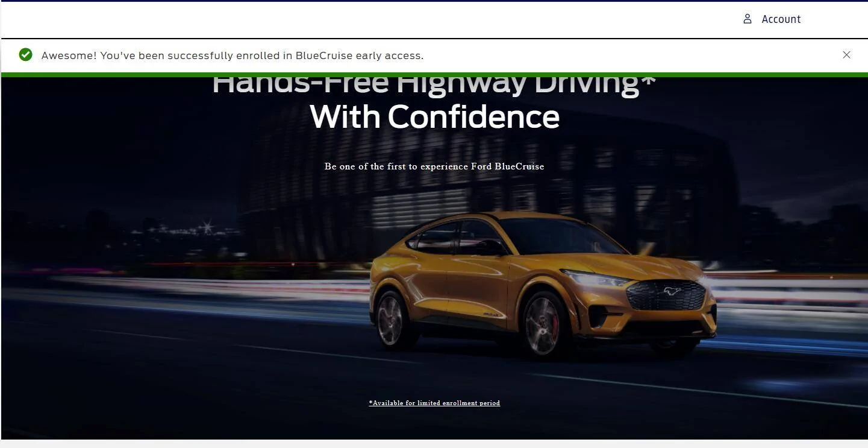Viewport: 868px width, 448px height.
Task: Click the 'successfully enrolled in BlueCruise' message
Action: point(233,55)
